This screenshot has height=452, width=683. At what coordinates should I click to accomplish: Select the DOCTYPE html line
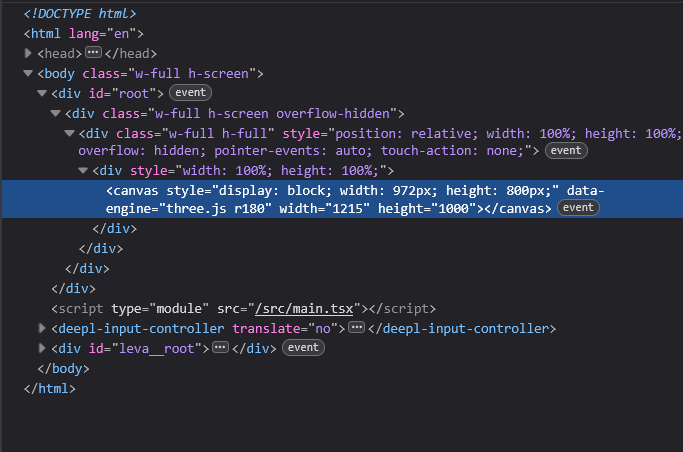click(80, 13)
